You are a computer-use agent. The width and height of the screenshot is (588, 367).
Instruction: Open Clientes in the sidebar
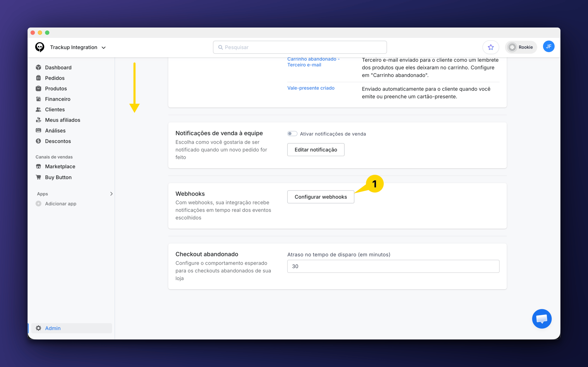coord(55,109)
